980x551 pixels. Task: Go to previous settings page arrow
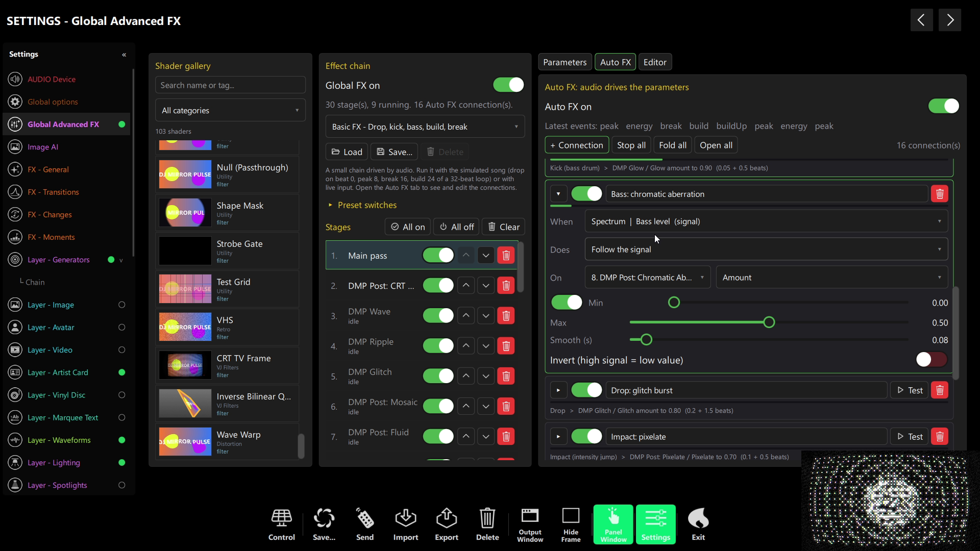tap(921, 20)
